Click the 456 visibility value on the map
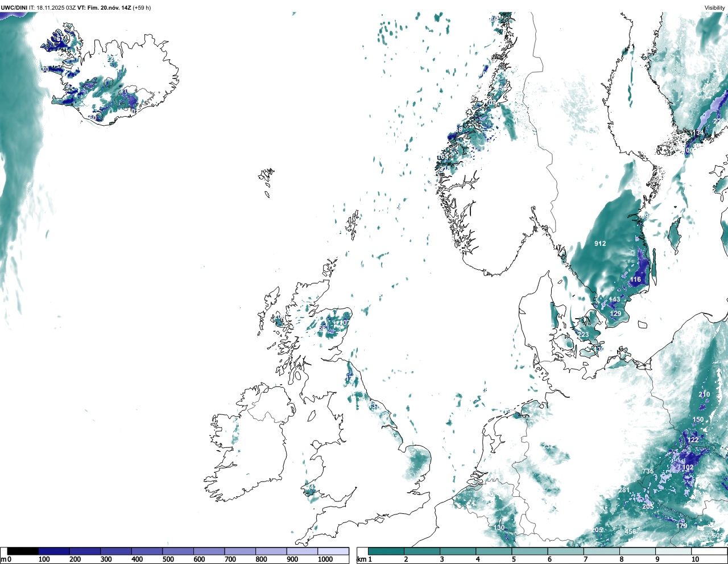 630,532
